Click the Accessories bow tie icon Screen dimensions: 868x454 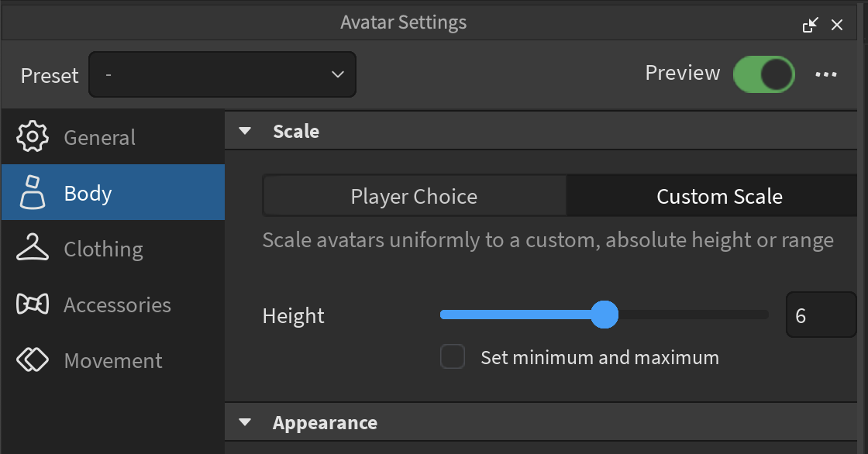click(33, 304)
